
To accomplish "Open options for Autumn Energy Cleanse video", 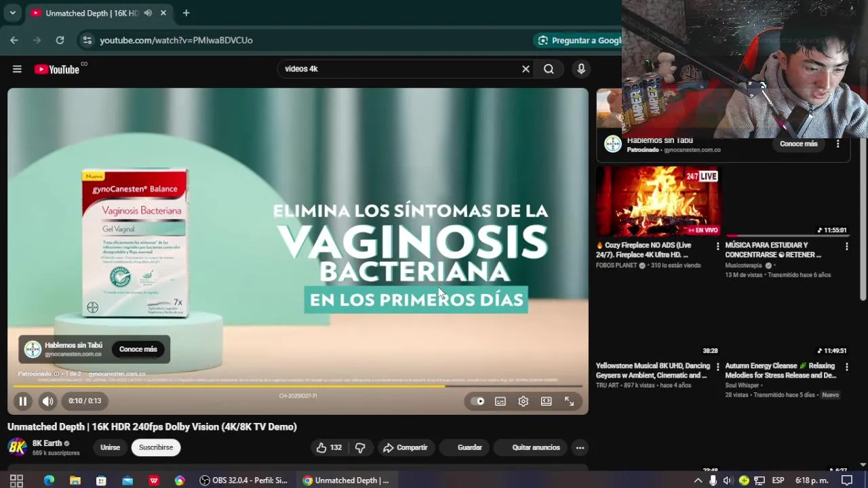I will click(x=846, y=367).
